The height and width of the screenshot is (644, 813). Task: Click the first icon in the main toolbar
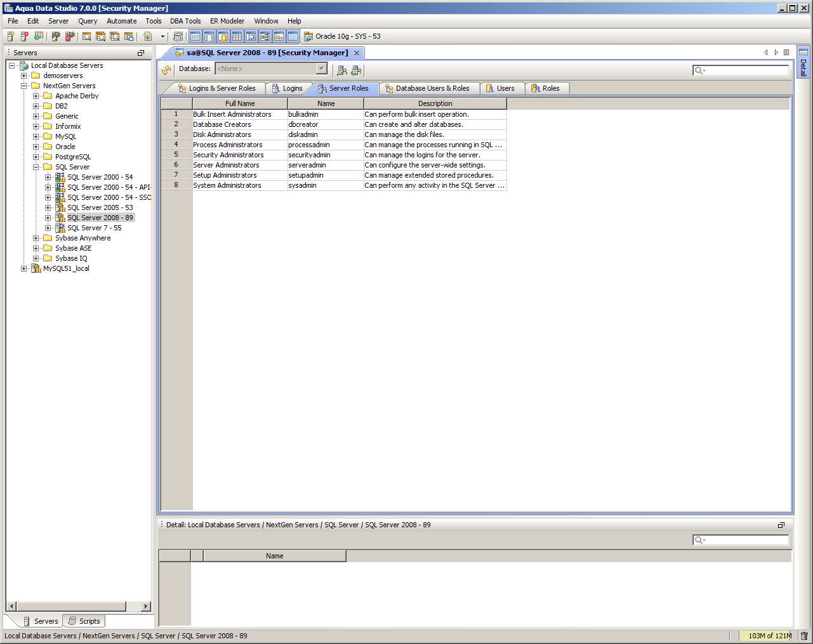point(11,36)
